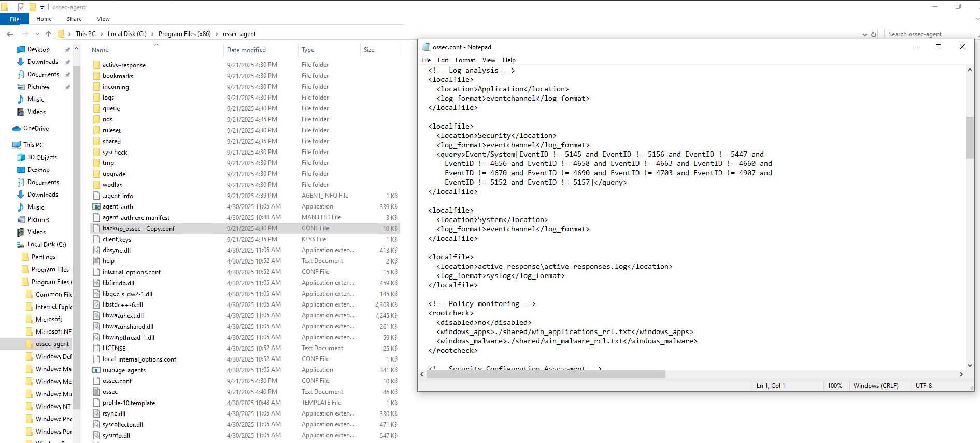
Task: Select the LICENSE text document icon
Action: click(96, 348)
